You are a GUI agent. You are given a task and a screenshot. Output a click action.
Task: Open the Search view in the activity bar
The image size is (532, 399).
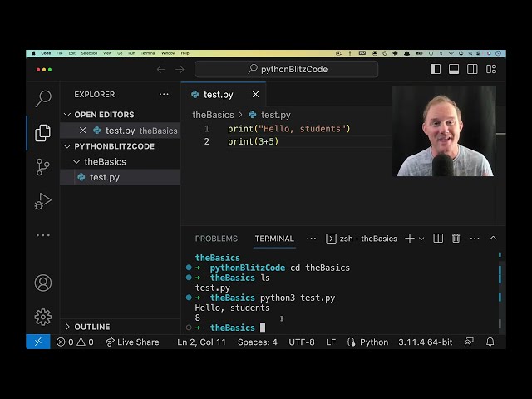pos(43,99)
